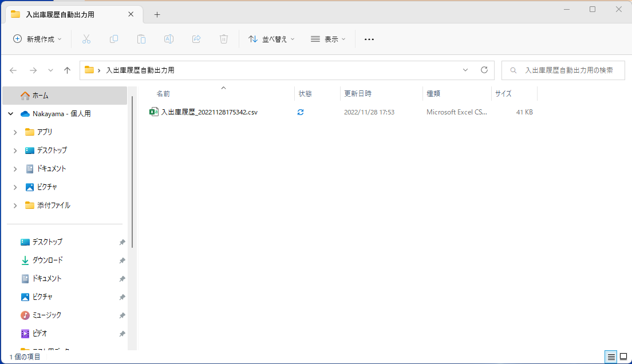This screenshot has height=364, width=632.
Task: Go up one folder level arrow
Action: [x=67, y=70]
